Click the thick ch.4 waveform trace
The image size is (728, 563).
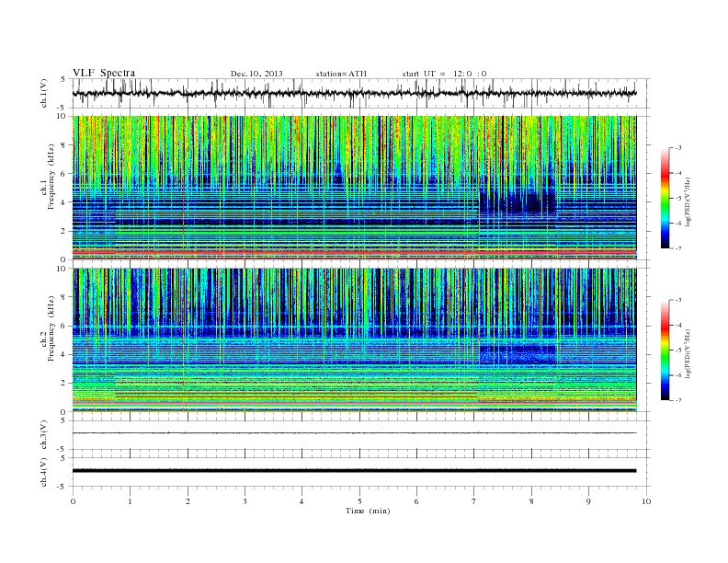(354, 471)
